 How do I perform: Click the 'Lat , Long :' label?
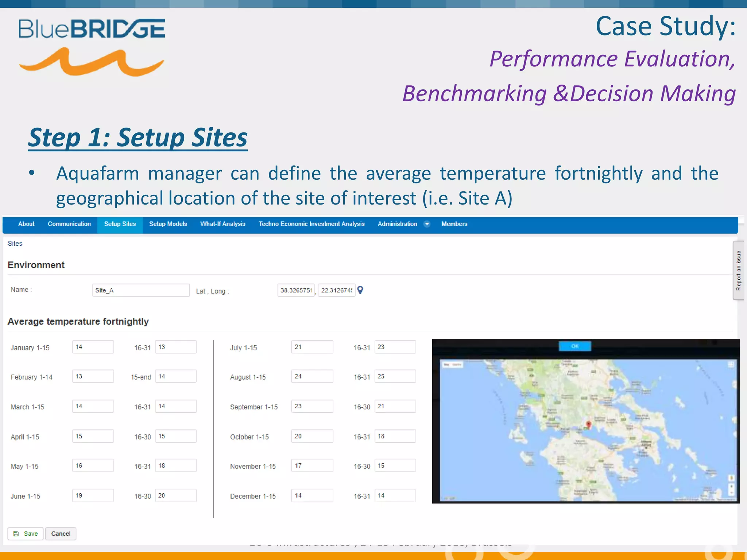pos(213,291)
